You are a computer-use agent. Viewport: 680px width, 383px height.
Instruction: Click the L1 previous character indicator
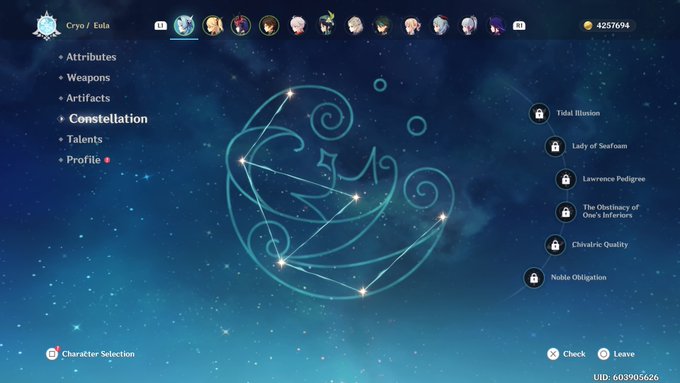point(160,26)
